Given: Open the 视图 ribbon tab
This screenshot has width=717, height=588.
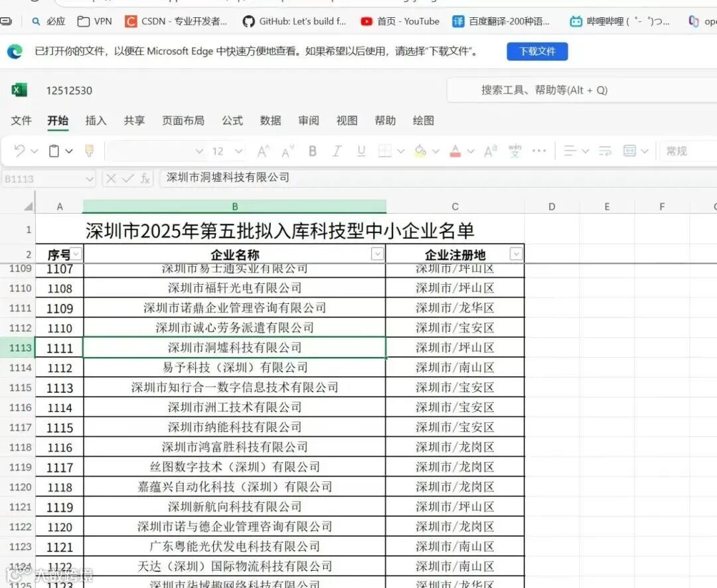Looking at the screenshot, I should (x=347, y=120).
